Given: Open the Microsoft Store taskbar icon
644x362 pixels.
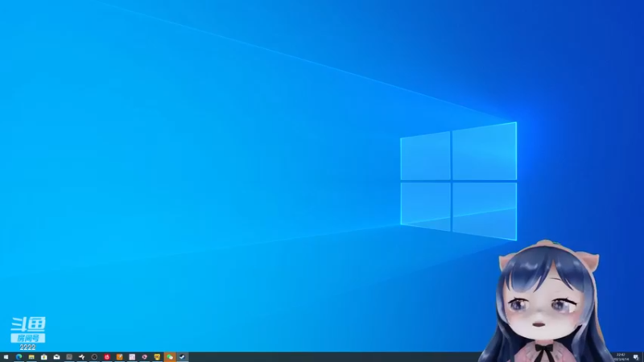Looking at the screenshot, I should point(44,357).
